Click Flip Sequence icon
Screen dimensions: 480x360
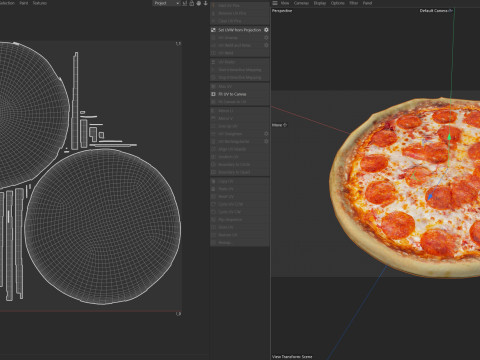coord(213,220)
